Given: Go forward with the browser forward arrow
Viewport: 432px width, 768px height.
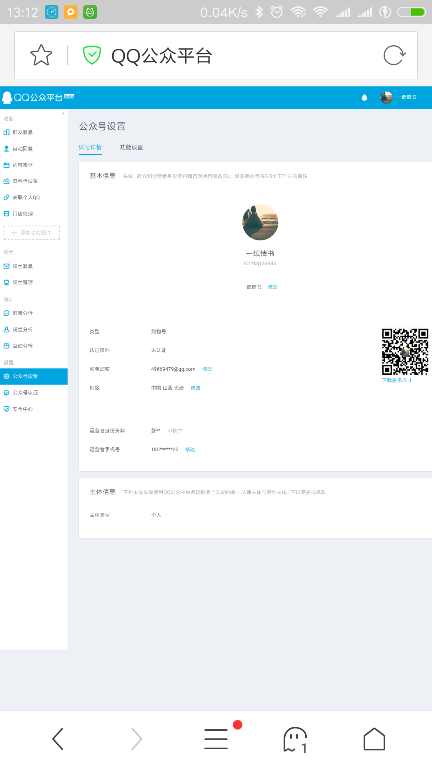Looking at the screenshot, I should (x=137, y=739).
